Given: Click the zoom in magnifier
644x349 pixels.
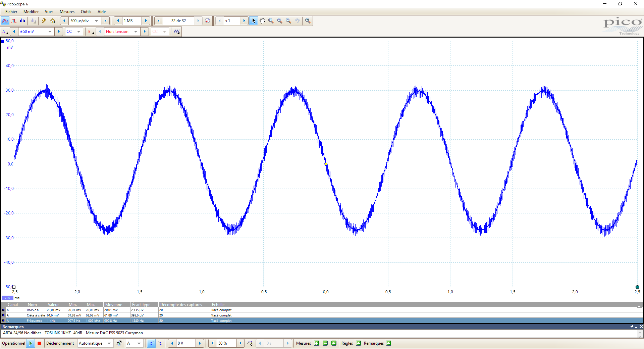Looking at the screenshot, I should [280, 21].
